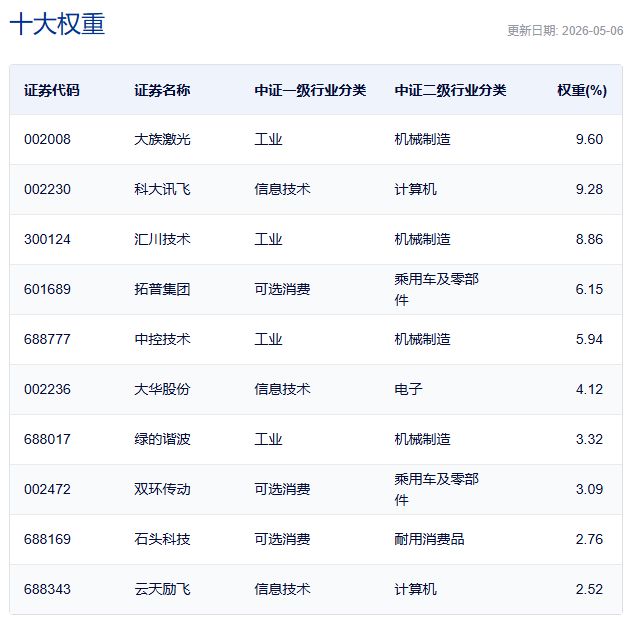
Task: Click column header 中证一级行业分类
Action: [x=310, y=90]
